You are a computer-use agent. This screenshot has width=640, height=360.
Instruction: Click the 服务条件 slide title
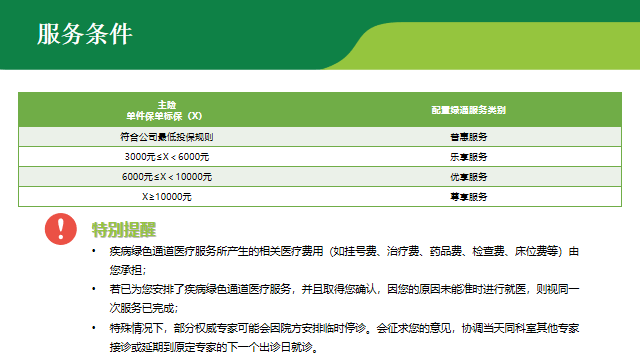(85, 34)
